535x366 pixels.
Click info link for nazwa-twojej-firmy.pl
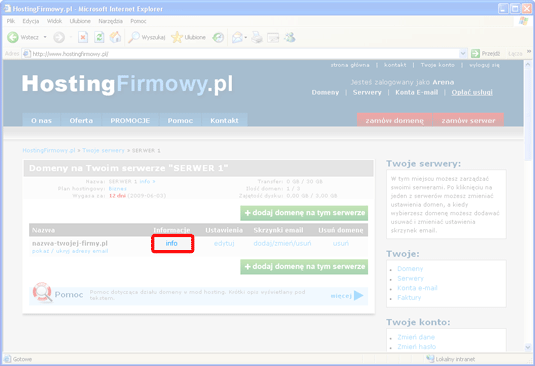point(172,243)
